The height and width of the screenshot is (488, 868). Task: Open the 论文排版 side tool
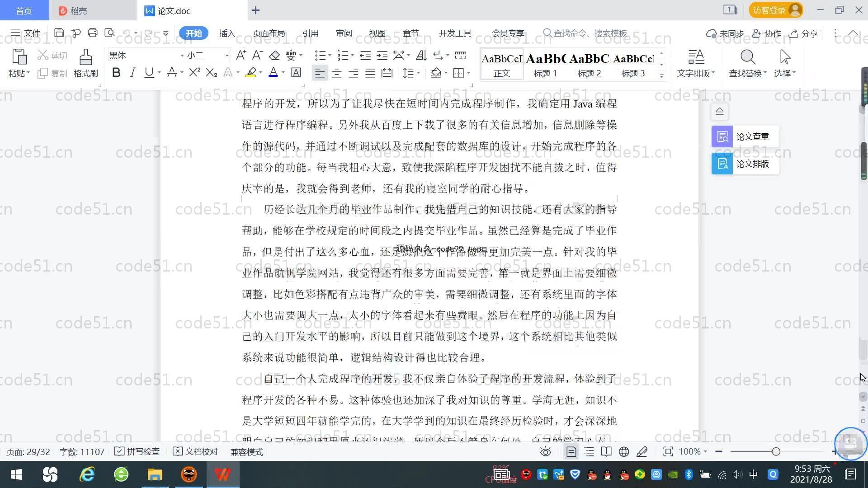pyautogui.click(x=745, y=164)
